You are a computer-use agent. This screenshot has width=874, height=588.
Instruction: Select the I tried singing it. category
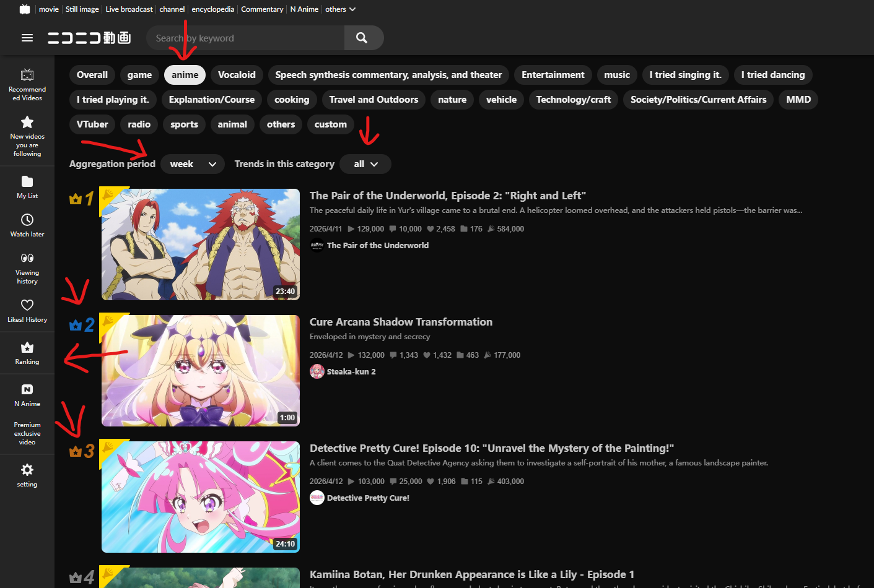point(686,75)
